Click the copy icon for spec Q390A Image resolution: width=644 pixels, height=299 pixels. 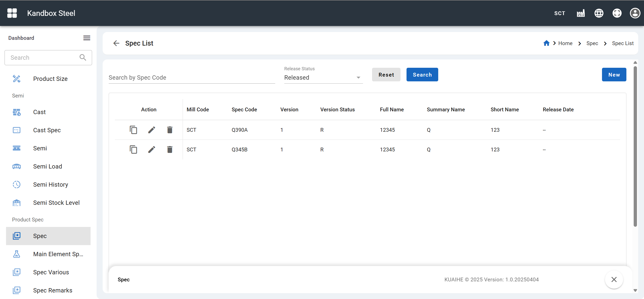click(133, 130)
